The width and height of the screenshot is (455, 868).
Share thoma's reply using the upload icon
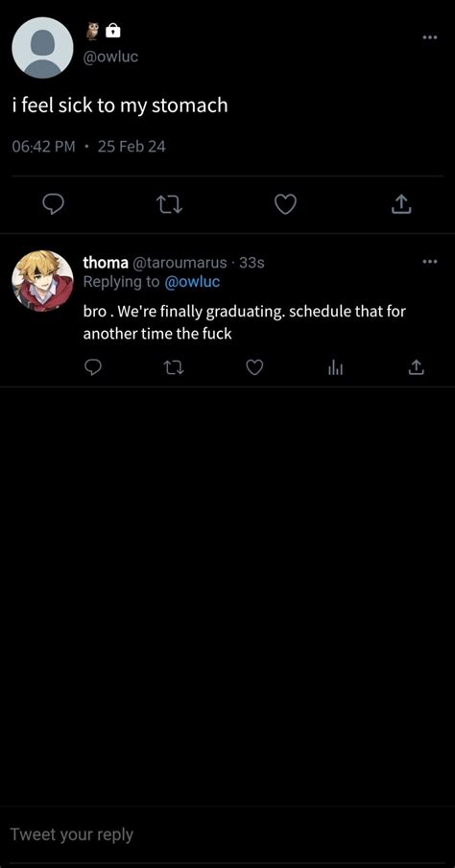[x=416, y=367]
